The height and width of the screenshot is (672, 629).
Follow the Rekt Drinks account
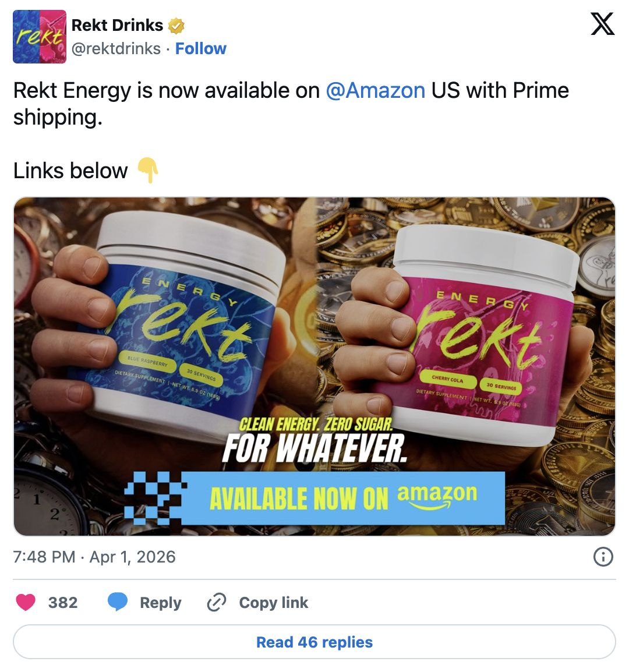tap(201, 49)
